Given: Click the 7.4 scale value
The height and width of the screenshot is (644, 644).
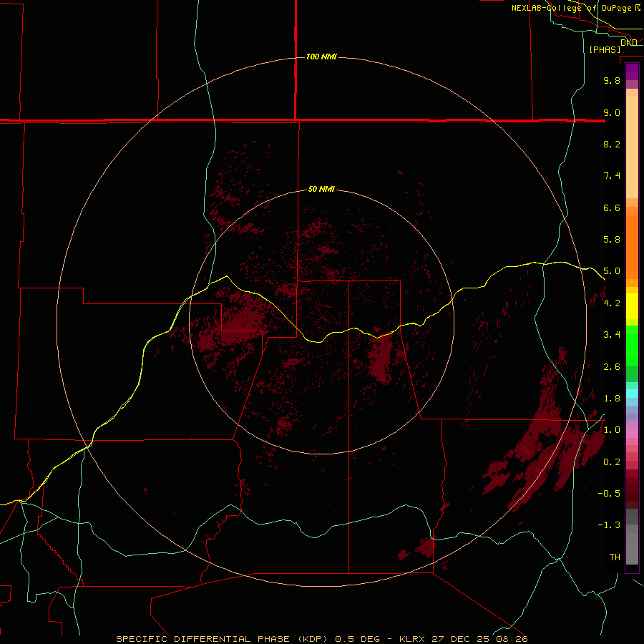Looking at the screenshot, I should coord(612,176).
